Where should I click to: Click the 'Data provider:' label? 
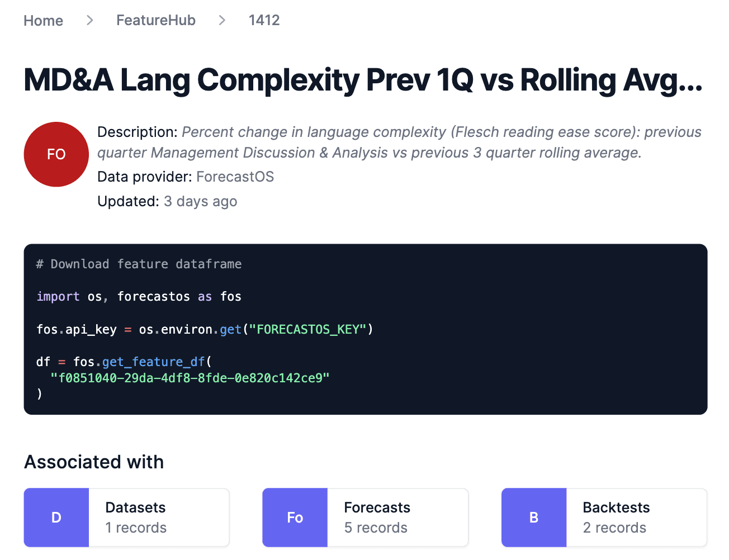tap(145, 177)
